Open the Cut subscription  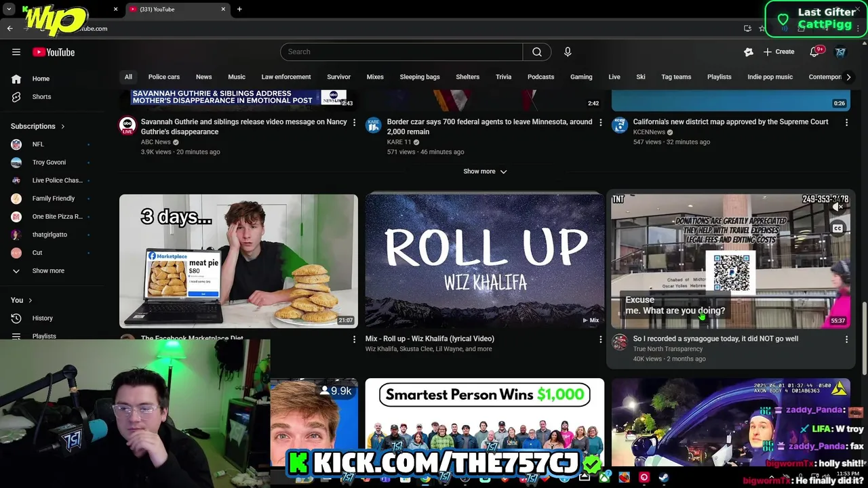click(x=51, y=253)
